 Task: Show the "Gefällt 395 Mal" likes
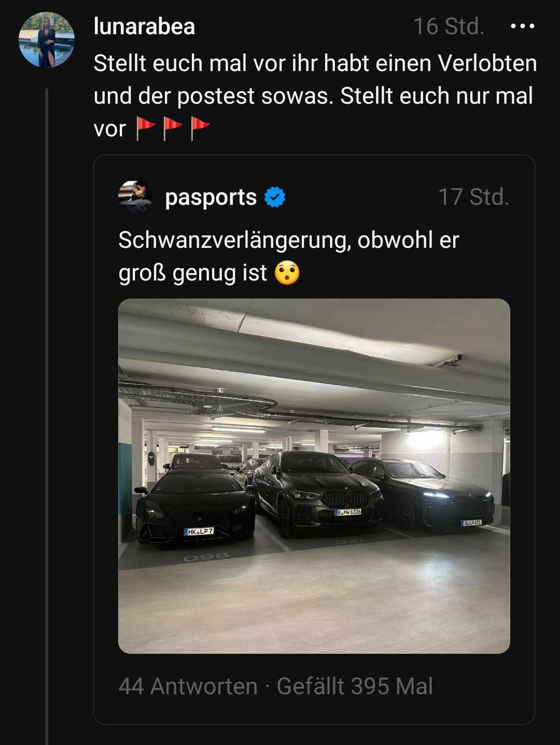[x=355, y=686]
